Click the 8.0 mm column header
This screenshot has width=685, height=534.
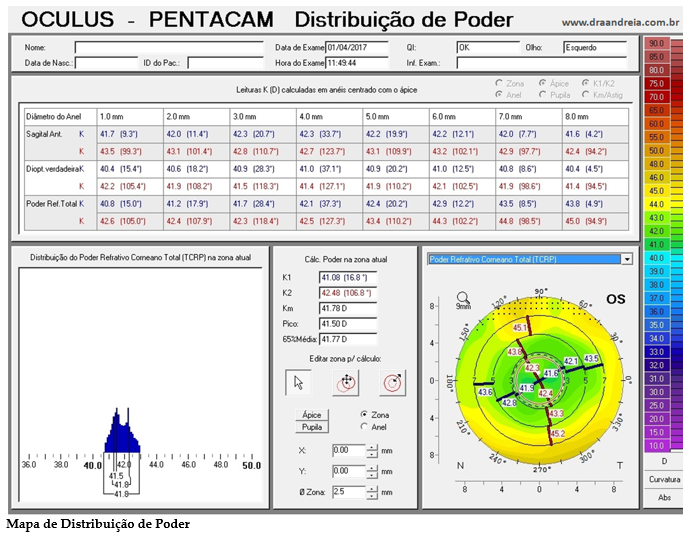[595, 117]
